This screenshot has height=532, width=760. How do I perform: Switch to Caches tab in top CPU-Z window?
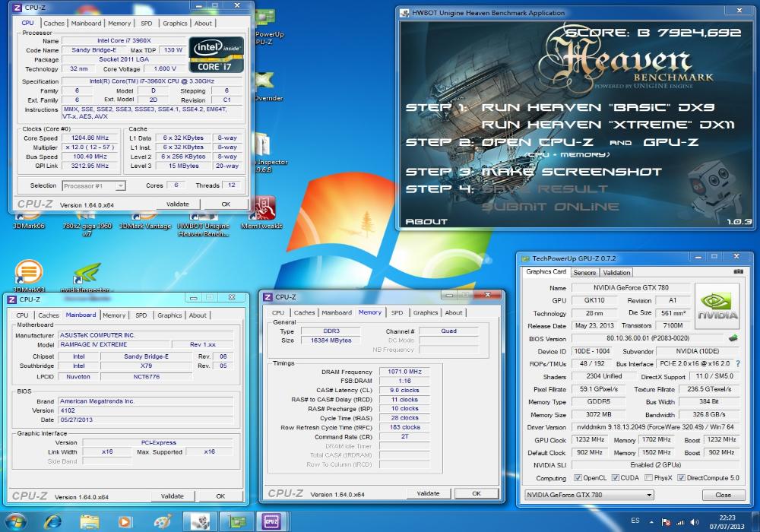(54, 24)
